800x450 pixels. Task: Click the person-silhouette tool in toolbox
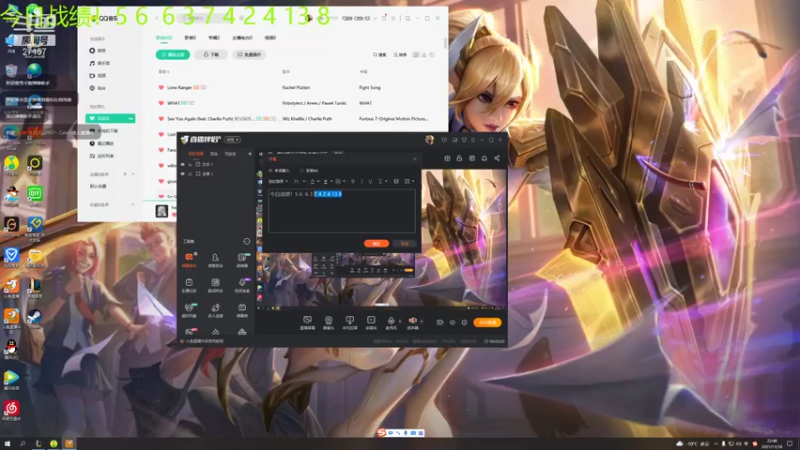tap(215, 259)
